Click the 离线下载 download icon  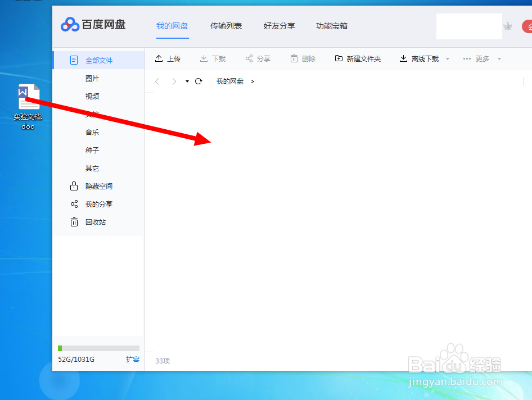click(x=403, y=58)
